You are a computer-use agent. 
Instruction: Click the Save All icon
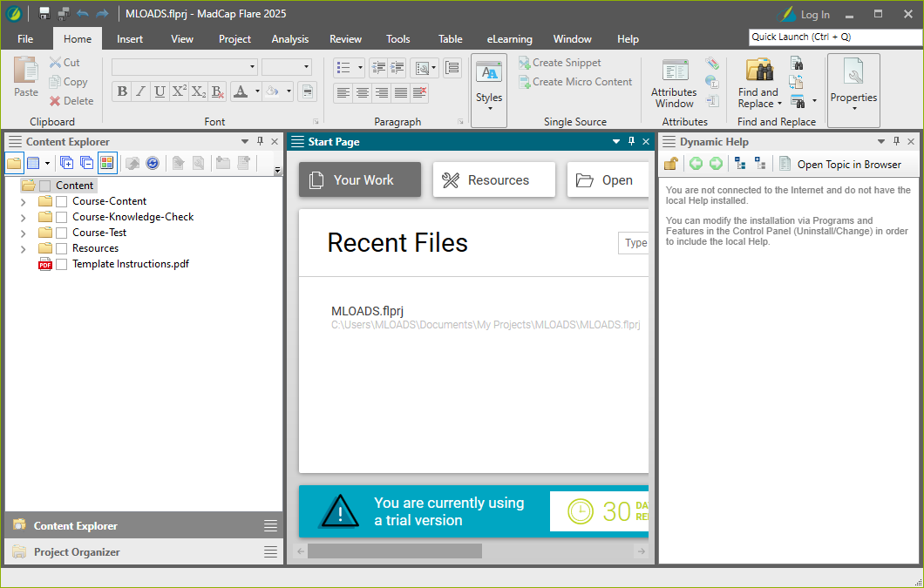pyautogui.click(x=64, y=14)
